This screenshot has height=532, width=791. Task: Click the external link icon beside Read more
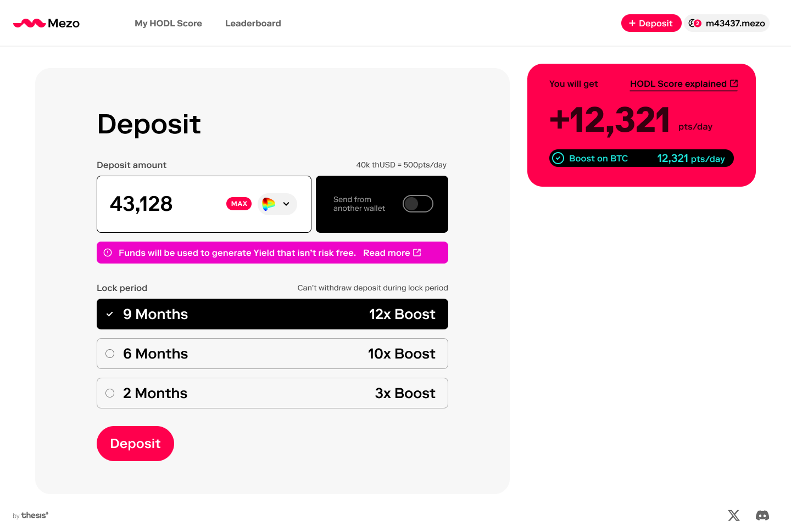pyautogui.click(x=417, y=253)
